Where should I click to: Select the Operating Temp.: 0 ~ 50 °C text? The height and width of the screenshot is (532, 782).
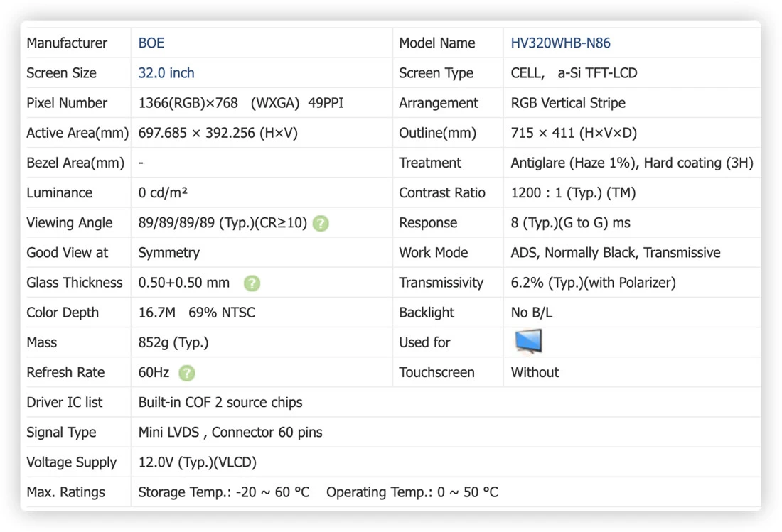(x=412, y=492)
